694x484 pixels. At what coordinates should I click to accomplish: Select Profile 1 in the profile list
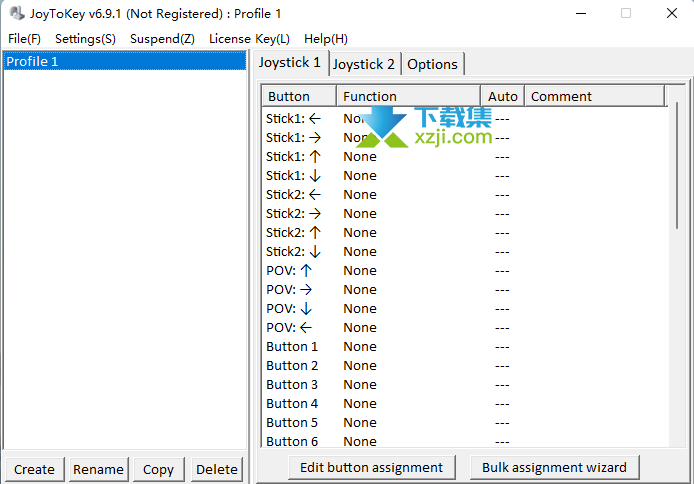click(x=124, y=61)
